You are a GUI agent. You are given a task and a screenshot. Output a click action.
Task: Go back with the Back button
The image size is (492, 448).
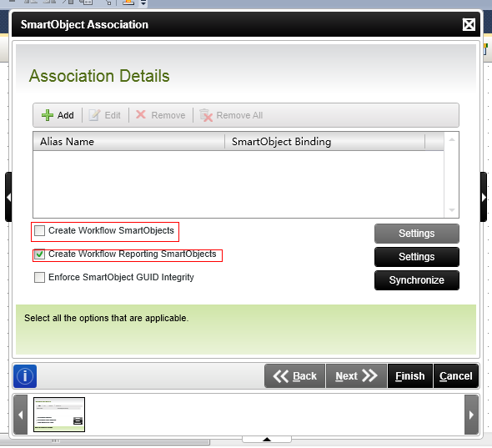tap(294, 376)
